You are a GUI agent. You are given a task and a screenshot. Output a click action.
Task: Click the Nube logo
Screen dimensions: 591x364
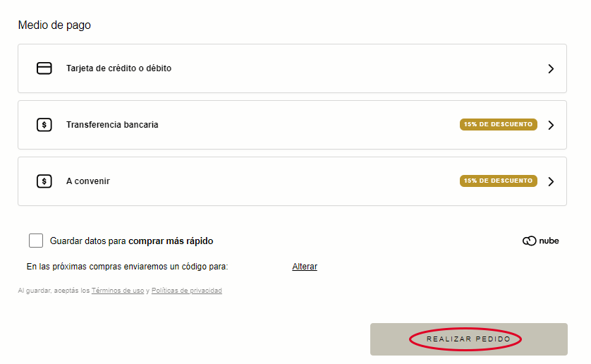point(540,241)
